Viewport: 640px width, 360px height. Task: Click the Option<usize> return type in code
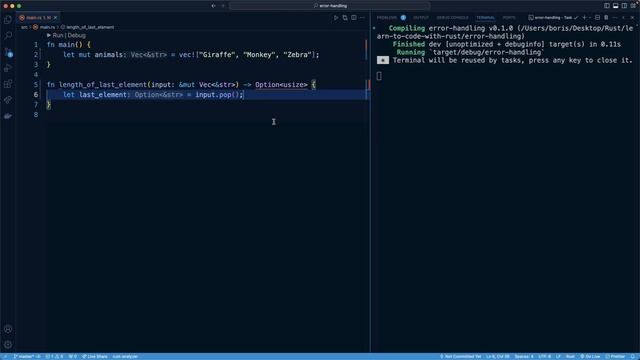tap(281, 84)
